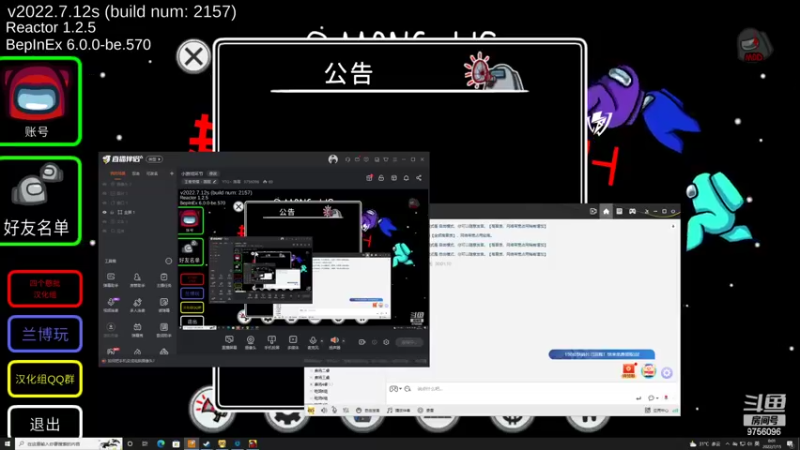800x450 pixels.
Task: Click the MOD crewmate icon at top right
Action: pyautogui.click(x=754, y=45)
